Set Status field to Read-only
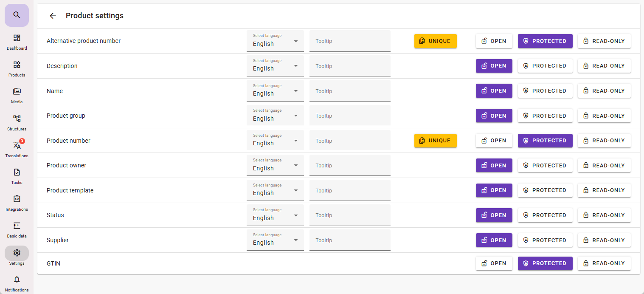 [604, 215]
